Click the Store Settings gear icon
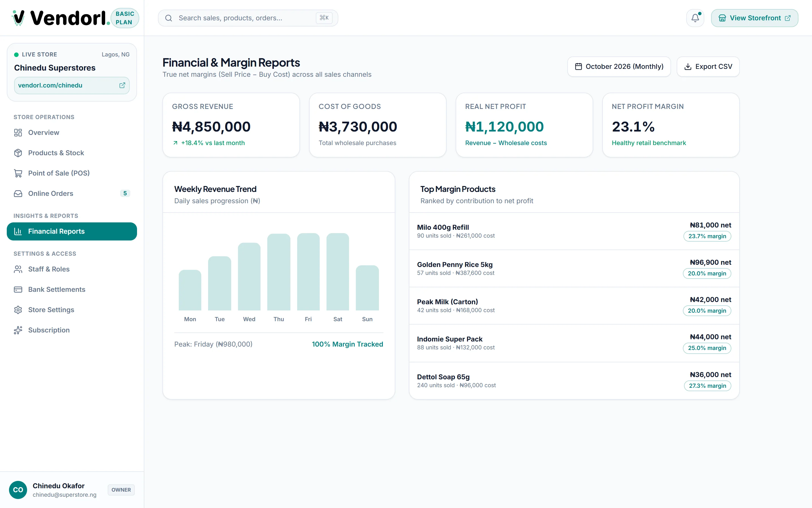The image size is (812, 508). [18, 310]
